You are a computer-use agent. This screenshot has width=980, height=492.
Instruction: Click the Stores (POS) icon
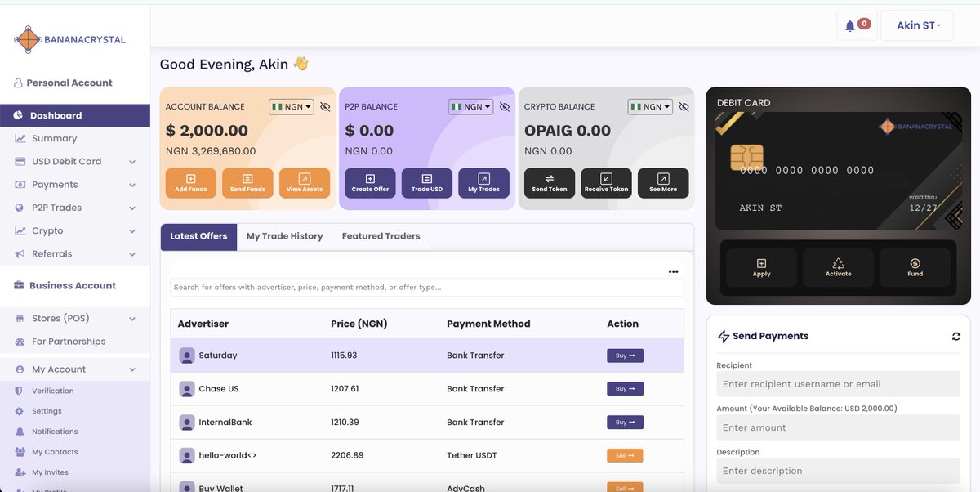pos(20,319)
